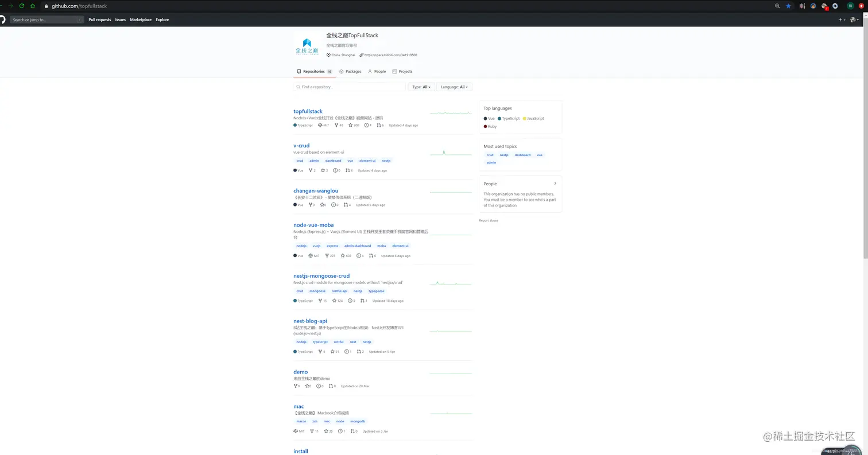Open the Type: All filter dropdown
The height and width of the screenshot is (455, 868).
(x=421, y=87)
